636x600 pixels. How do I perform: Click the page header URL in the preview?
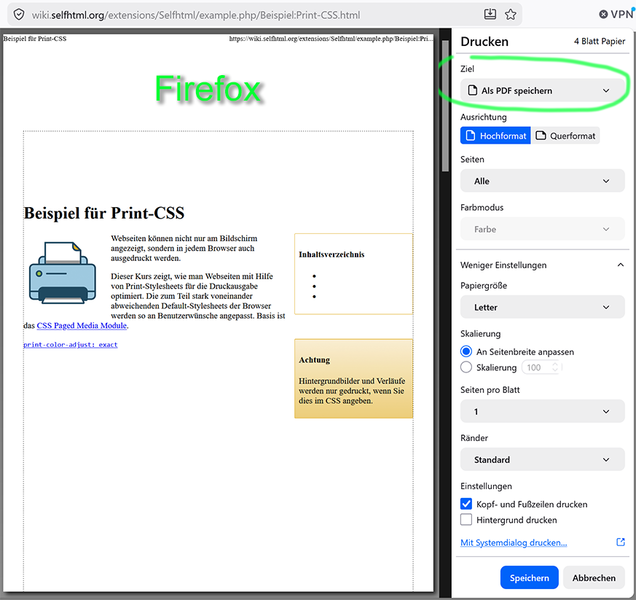(331, 39)
